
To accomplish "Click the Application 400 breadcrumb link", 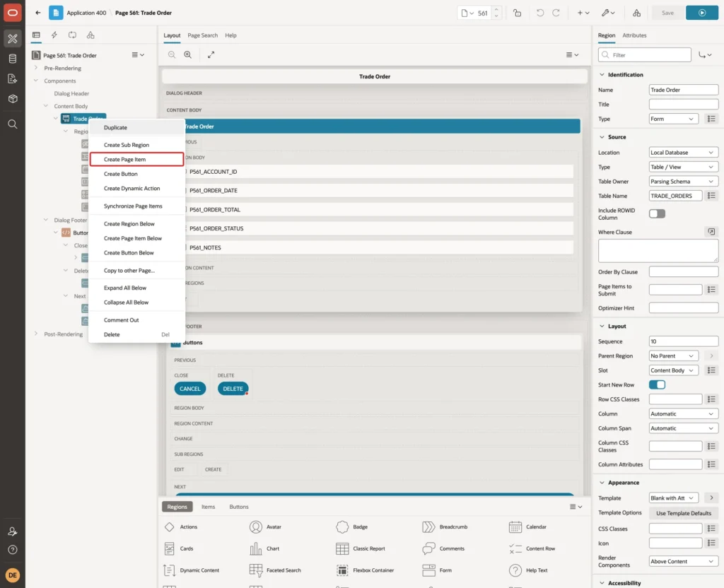I will (86, 13).
